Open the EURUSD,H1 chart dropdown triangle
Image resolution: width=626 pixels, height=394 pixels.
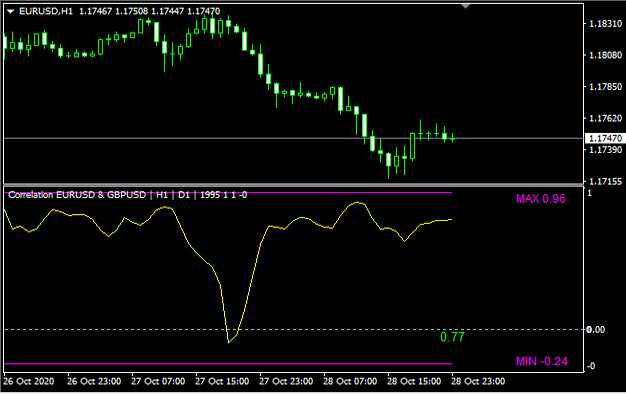[11, 12]
